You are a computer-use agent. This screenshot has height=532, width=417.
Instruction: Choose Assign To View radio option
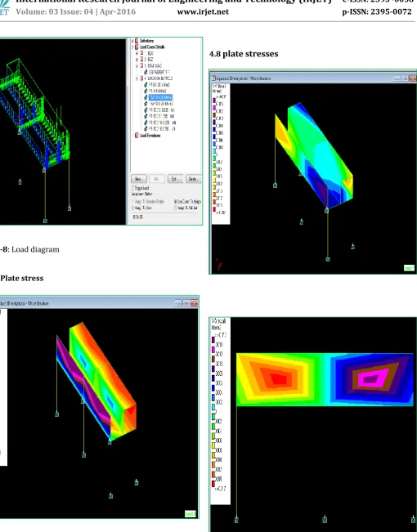pyautogui.click(x=132, y=208)
